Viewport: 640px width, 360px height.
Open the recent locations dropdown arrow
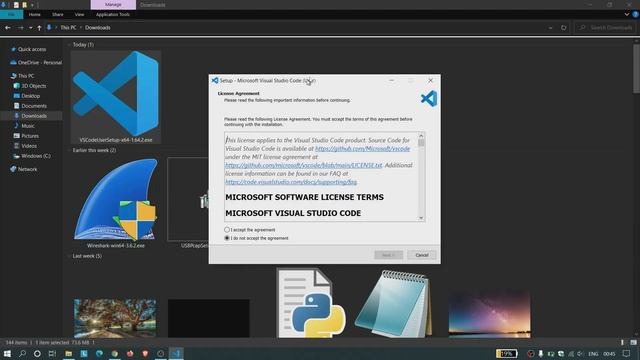pyautogui.click(x=31, y=28)
